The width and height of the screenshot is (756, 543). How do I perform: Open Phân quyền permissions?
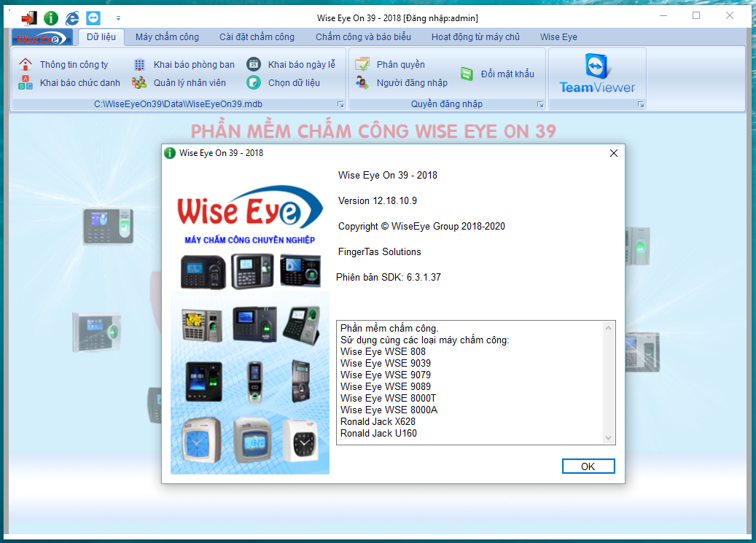(x=400, y=65)
